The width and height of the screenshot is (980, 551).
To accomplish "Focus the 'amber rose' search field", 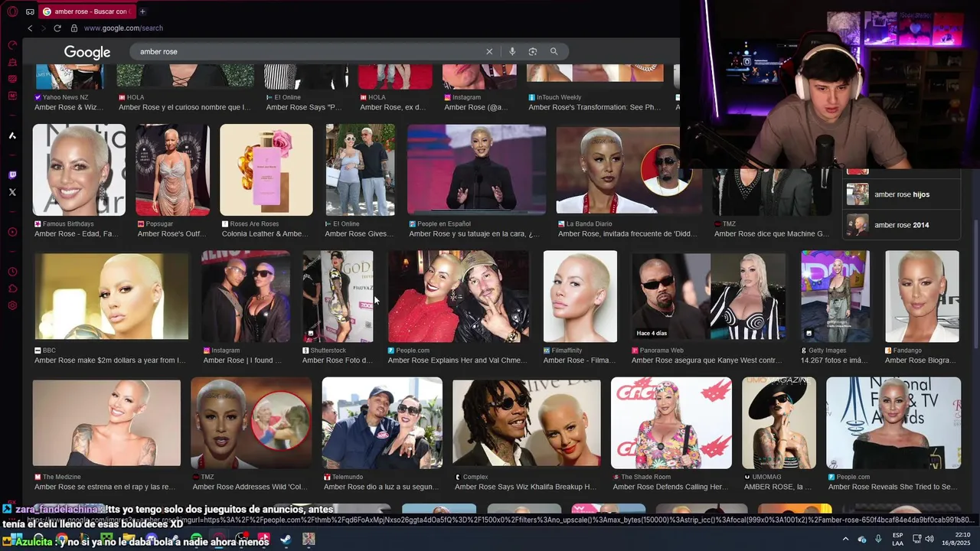I will click(x=306, y=51).
